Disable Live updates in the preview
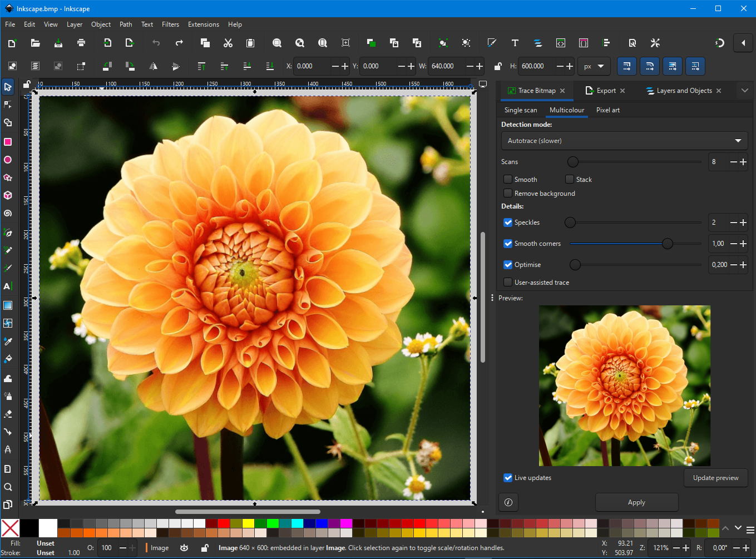This screenshot has width=756, height=559. click(x=507, y=477)
